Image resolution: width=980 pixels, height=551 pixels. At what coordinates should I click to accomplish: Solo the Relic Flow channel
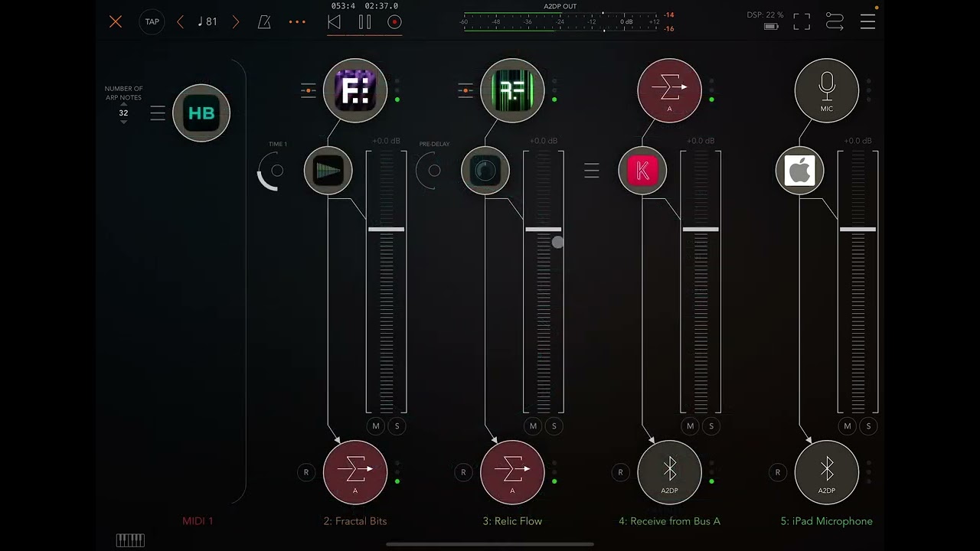pos(554,426)
